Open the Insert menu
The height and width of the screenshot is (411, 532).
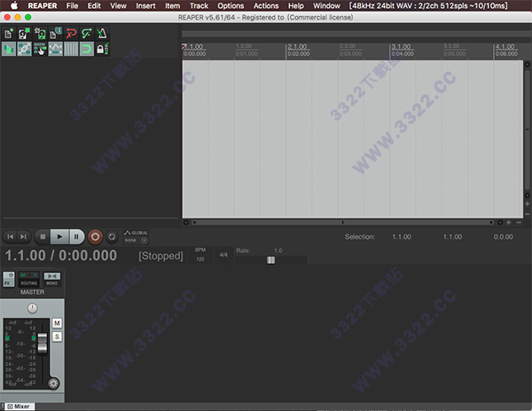145,6
